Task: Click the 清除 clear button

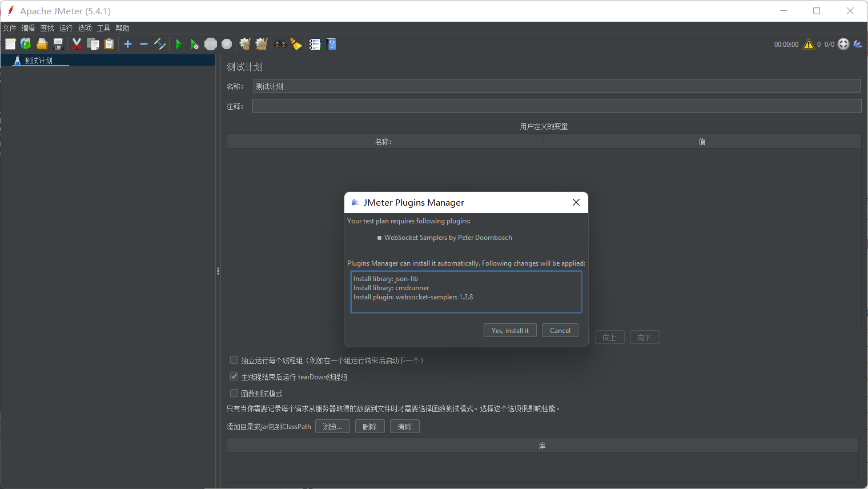Action: pyautogui.click(x=405, y=427)
